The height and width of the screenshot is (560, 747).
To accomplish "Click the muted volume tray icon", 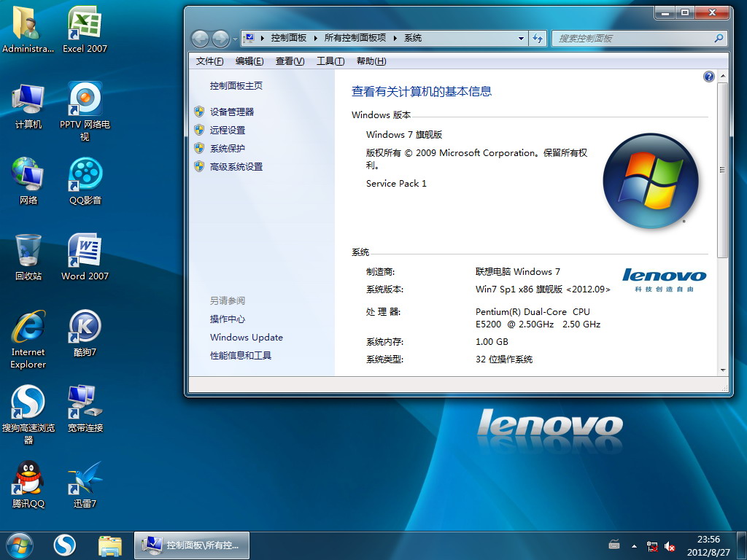I will point(670,546).
